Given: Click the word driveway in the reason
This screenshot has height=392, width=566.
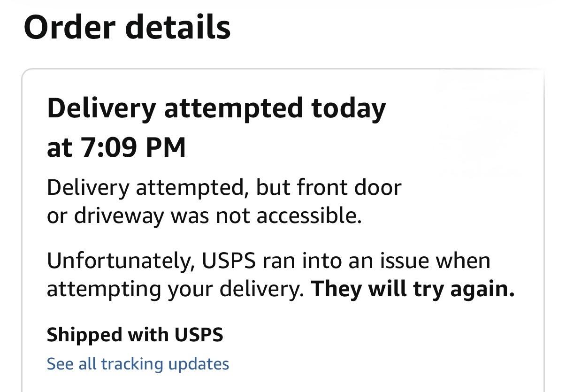Looking at the screenshot, I should 119,216.
